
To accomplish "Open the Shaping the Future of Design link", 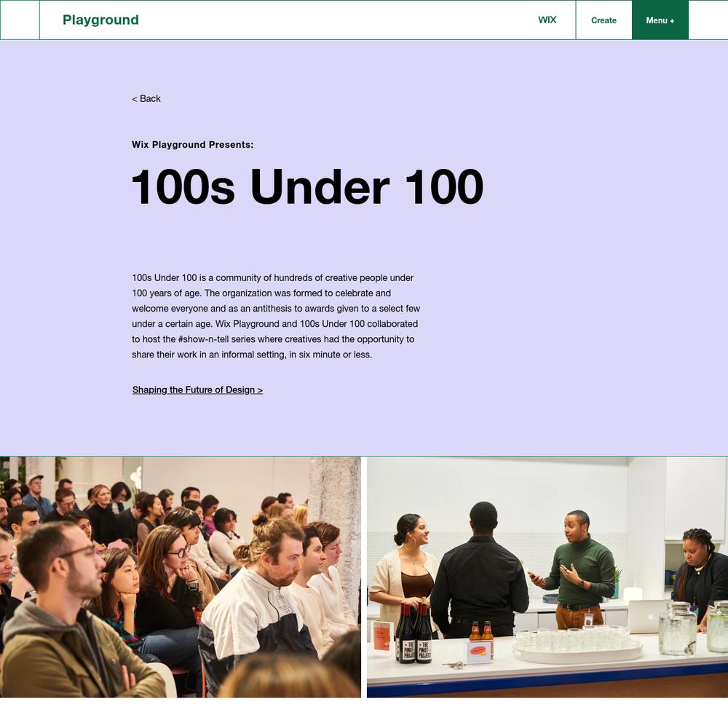I will point(197,390).
